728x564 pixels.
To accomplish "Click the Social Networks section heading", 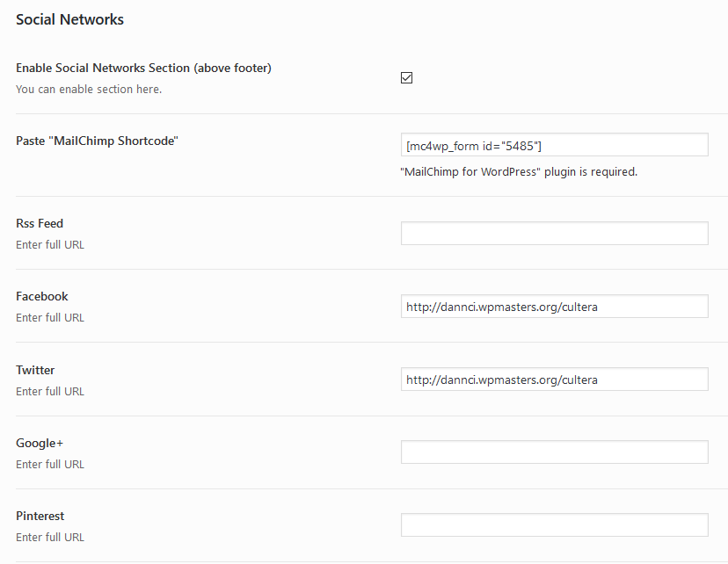I will 69,19.
